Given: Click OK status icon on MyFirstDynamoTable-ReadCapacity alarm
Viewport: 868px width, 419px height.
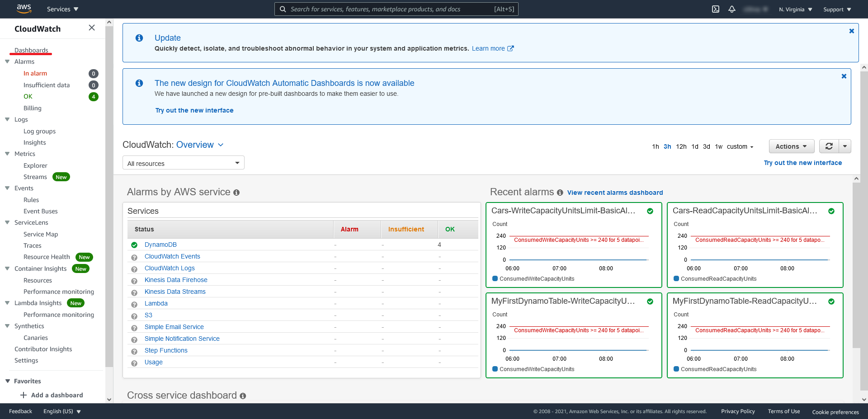Looking at the screenshot, I should pos(831,301).
